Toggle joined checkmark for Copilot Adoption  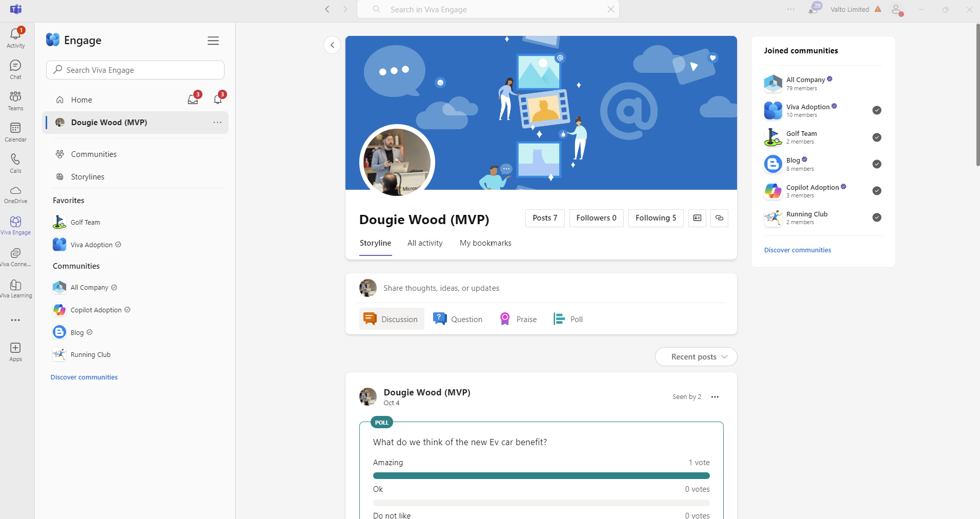pyautogui.click(x=877, y=191)
